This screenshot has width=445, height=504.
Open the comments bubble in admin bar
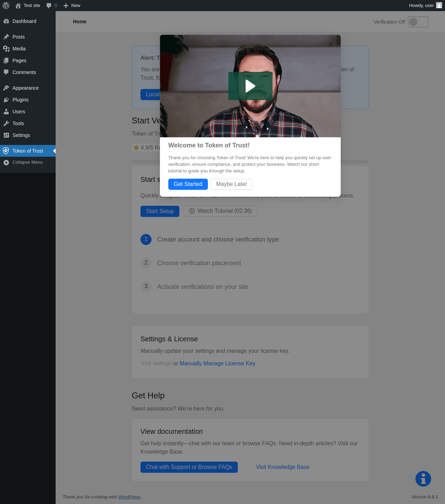pos(49,6)
